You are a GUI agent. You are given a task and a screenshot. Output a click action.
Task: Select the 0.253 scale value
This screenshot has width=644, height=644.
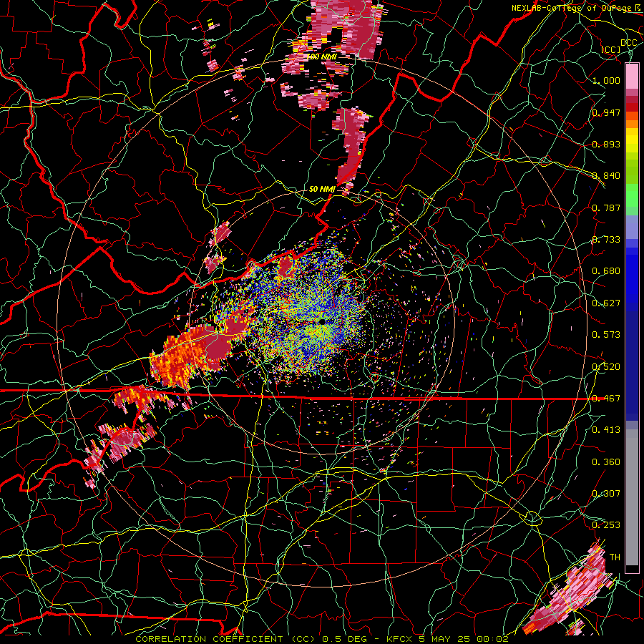click(x=606, y=525)
